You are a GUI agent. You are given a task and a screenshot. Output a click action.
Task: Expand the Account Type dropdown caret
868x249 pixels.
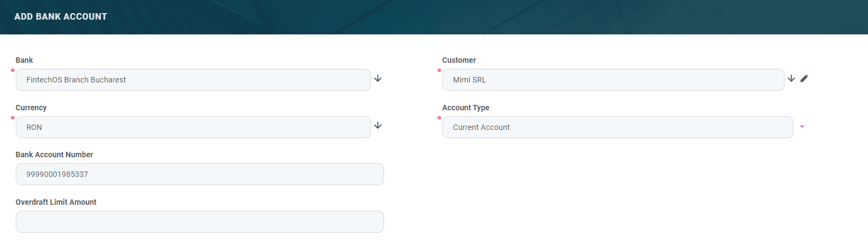[802, 127]
